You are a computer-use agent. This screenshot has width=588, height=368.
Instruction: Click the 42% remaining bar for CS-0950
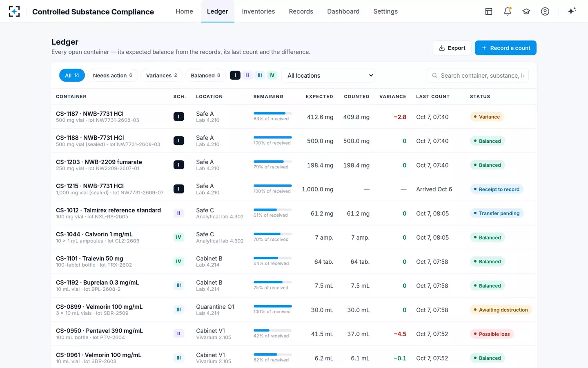point(273,330)
